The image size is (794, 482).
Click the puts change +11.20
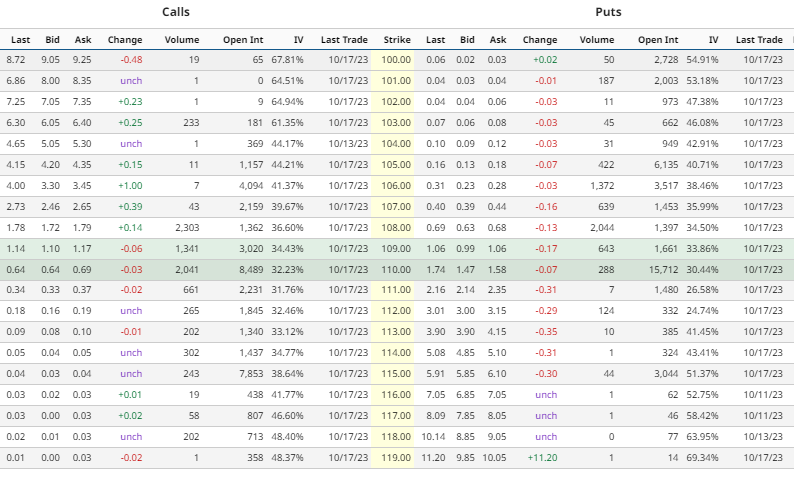(542, 458)
